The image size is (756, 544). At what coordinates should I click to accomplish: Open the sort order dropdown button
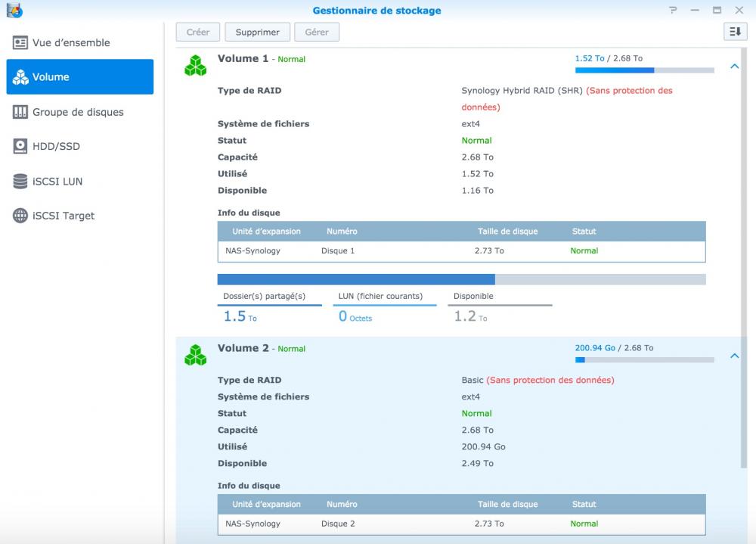tap(735, 32)
